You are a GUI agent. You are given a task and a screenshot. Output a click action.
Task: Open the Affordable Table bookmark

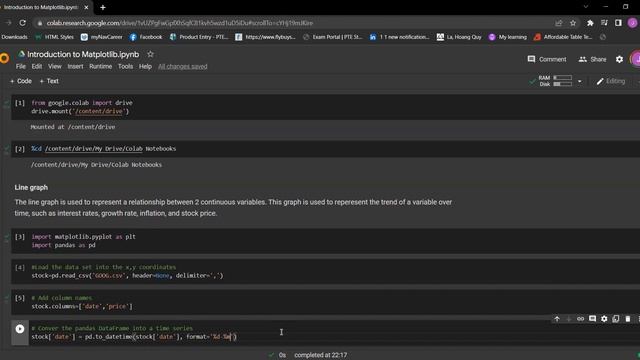[563, 37]
